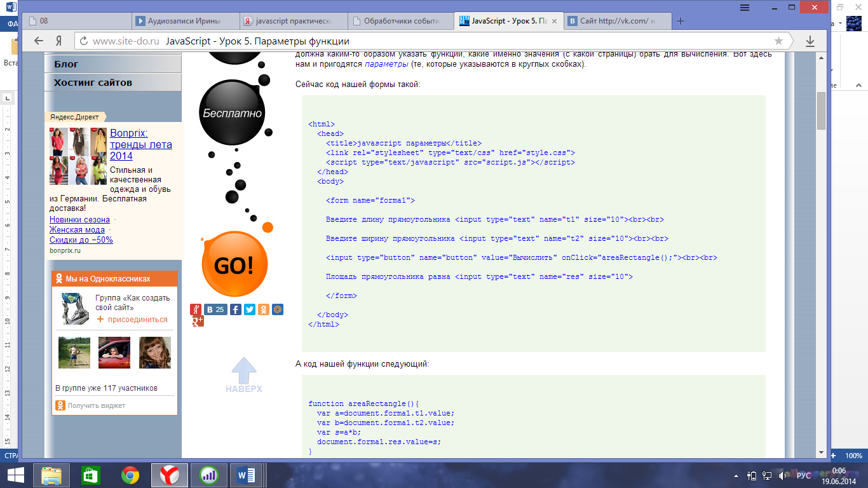This screenshot has height=488, width=868.
Task: Share via VK button showing 25
Action: 215,309
